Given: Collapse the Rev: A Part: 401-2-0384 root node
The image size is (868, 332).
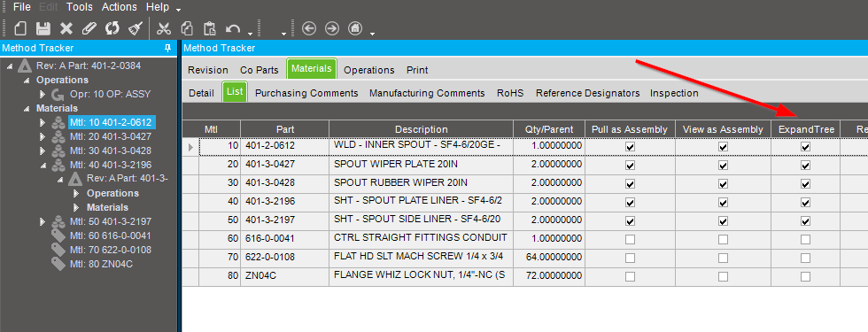Looking at the screenshot, I should (10, 66).
